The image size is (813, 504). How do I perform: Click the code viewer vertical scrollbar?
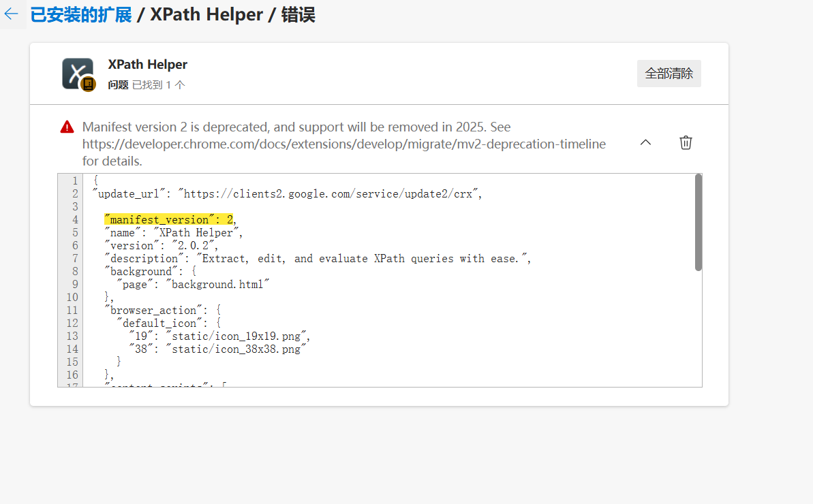[698, 223]
